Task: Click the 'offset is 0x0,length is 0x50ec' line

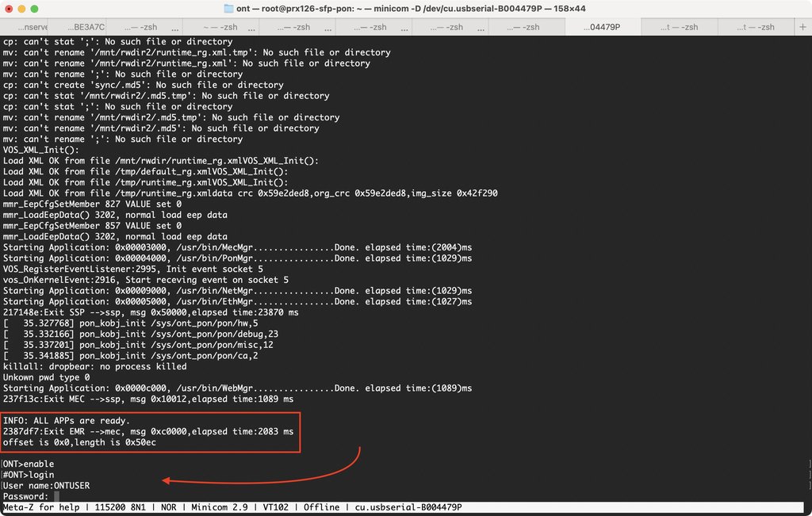Action: coord(79,442)
